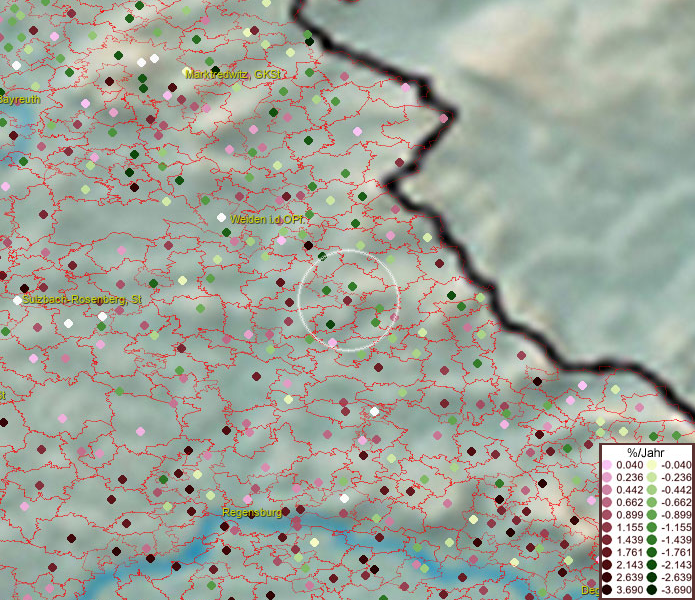Select the 0.236 legend color swatch
695x600 pixels.
click(607, 477)
